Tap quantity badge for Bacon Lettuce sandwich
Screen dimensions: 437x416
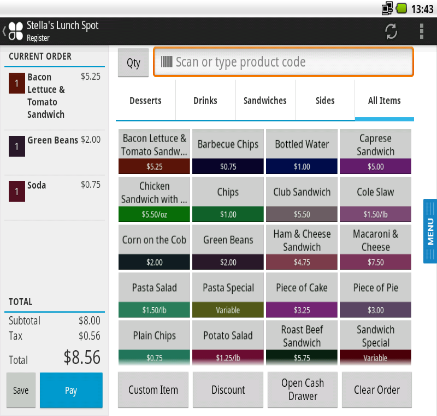[x=17, y=83]
